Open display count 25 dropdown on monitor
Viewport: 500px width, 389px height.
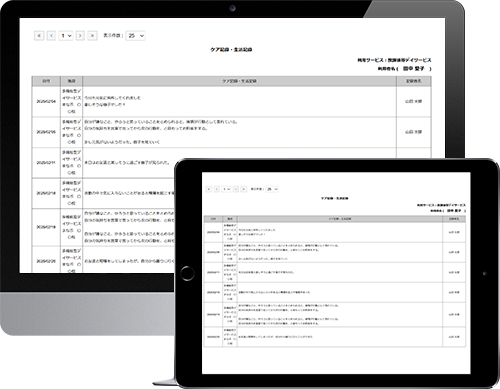[136, 35]
